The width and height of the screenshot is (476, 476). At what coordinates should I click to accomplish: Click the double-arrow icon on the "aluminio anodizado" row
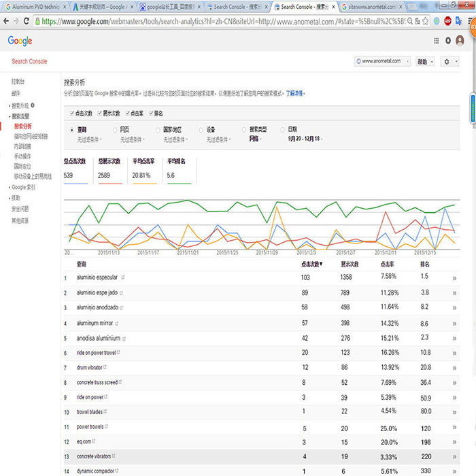pyautogui.click(x=454, y=308)
